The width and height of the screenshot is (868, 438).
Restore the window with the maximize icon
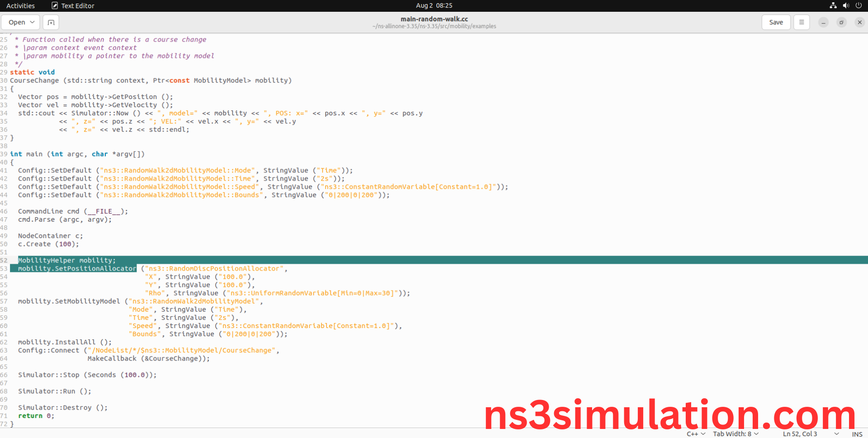click(x=841, y=22)
